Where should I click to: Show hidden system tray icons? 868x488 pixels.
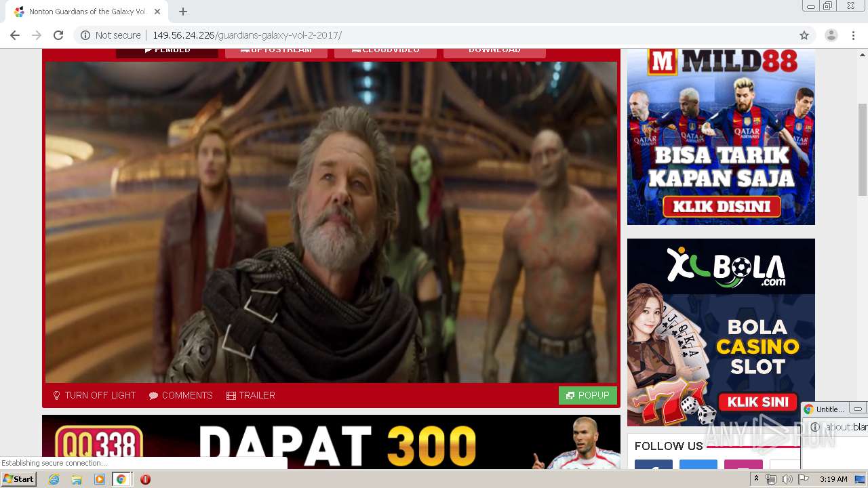click(756, 479)
